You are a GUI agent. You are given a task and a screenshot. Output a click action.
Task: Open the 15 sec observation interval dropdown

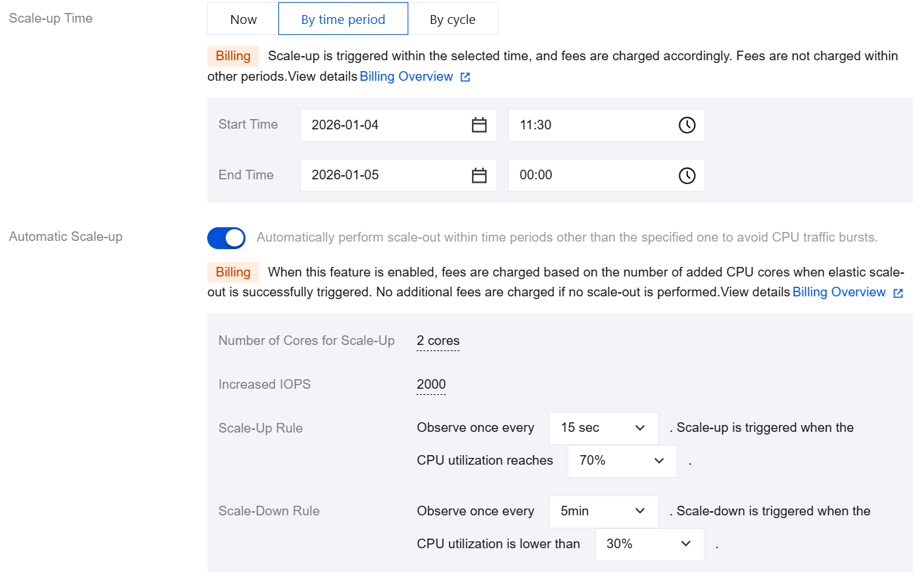pyautogui.click(x=603, y=428)
